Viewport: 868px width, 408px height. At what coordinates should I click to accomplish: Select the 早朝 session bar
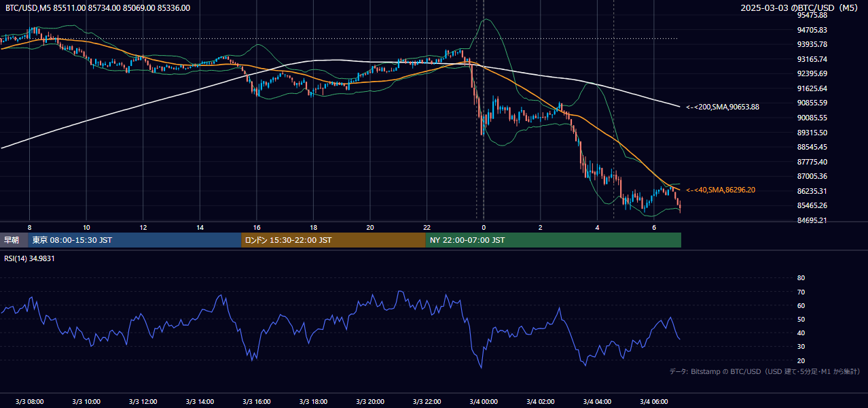pyautogui.click(x=14, y=240)
